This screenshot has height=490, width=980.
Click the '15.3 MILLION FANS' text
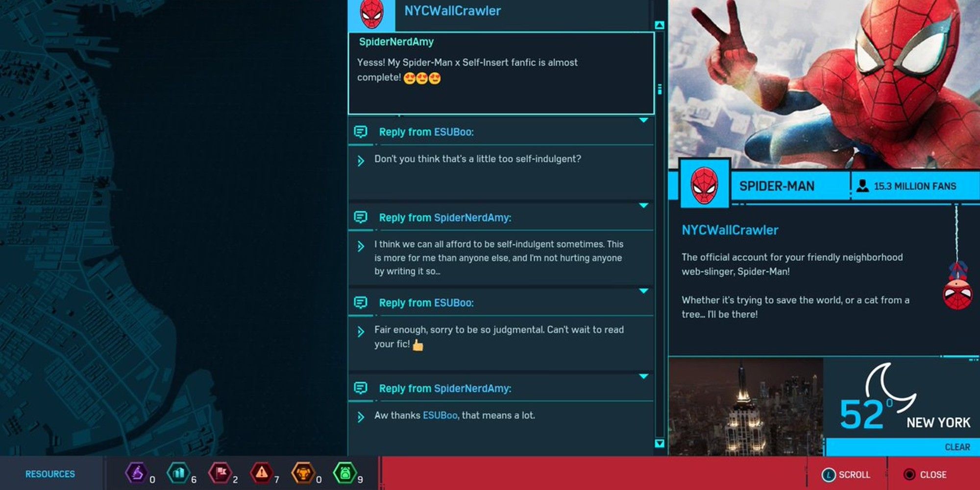[915, 186]
